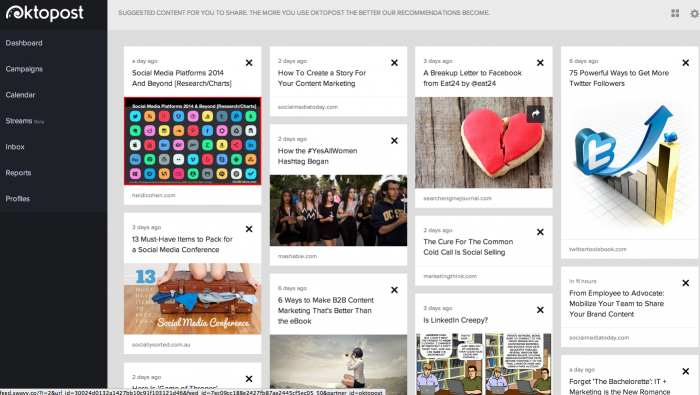The width and height of the screenshot is (700, 395).
Task: Dismiss the Cure For Common Cold Call card
Action: 540,232
